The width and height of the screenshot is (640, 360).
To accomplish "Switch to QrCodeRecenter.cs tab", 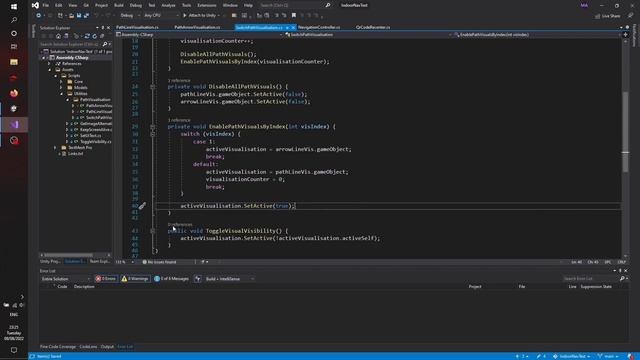I will click(x=373, y=27).
